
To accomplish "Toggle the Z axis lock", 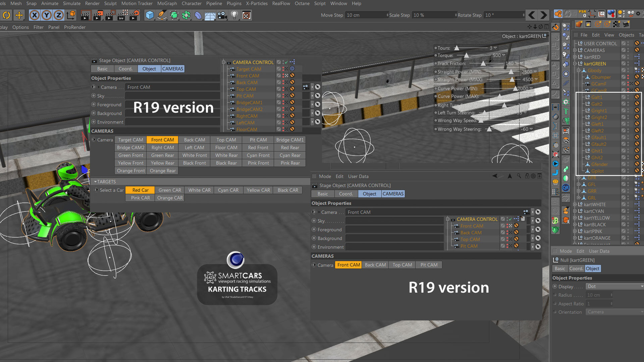I will coord(59,15).
